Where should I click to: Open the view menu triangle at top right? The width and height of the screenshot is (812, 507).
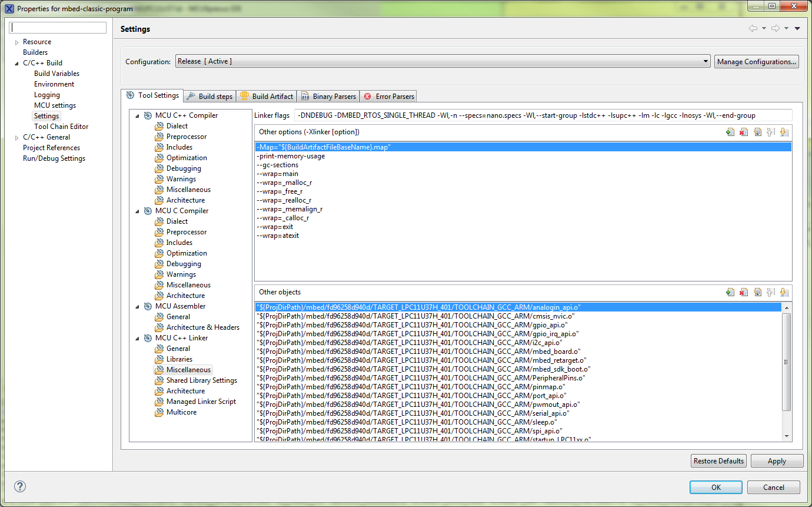click(797, 28)
